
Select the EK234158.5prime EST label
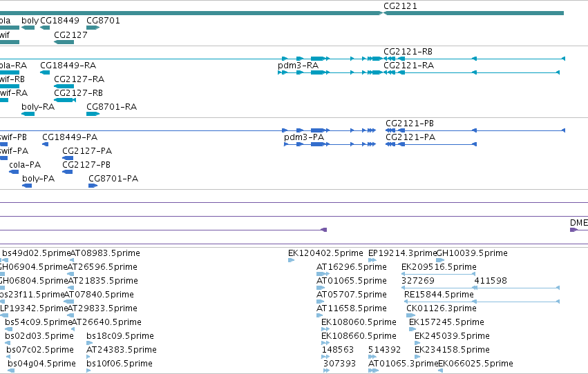click(x=452, y=351)
